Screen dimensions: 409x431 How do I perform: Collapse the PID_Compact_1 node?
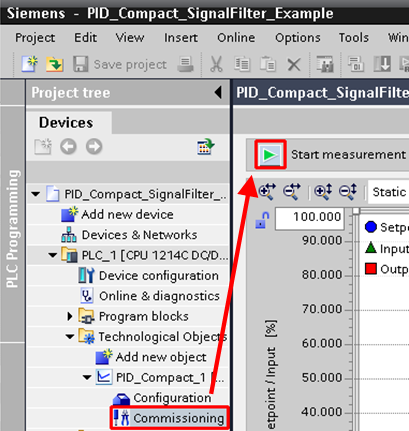click(x=87, y=377)
